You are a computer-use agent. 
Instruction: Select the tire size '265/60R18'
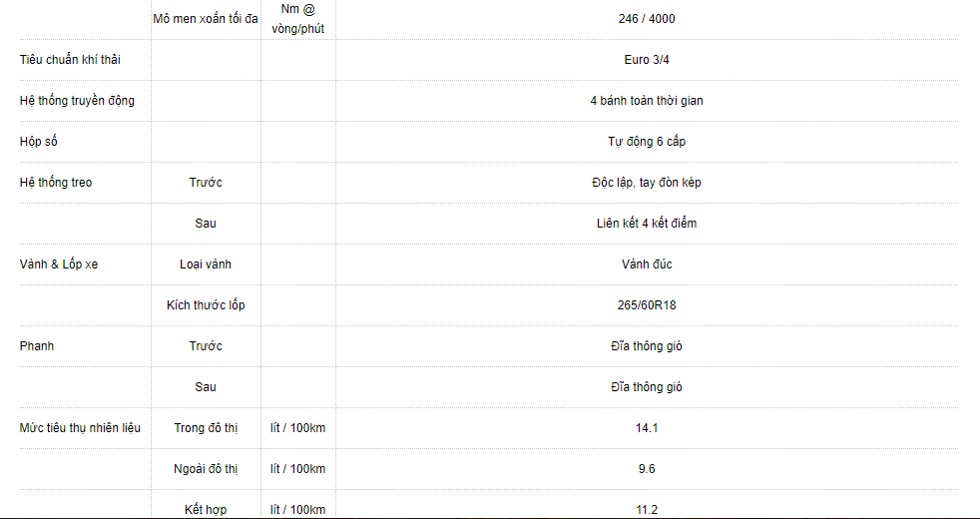pyautogui.click(x=647, y=305)
